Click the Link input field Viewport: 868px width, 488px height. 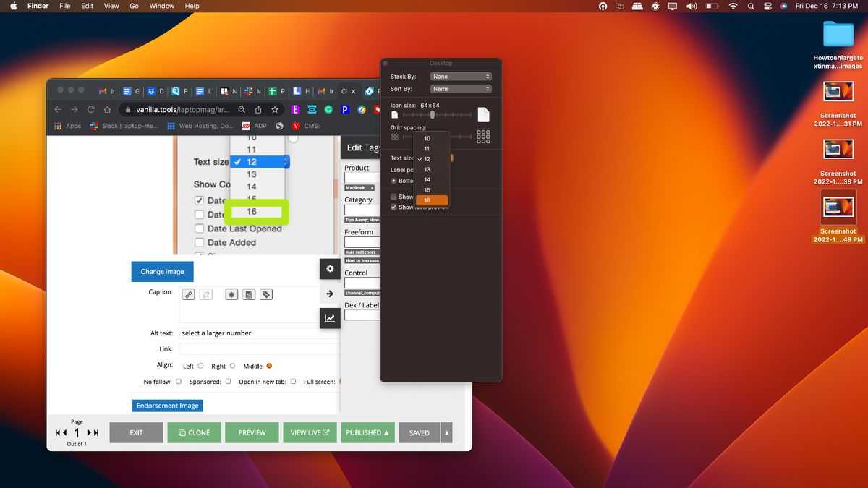click(259, 349)
